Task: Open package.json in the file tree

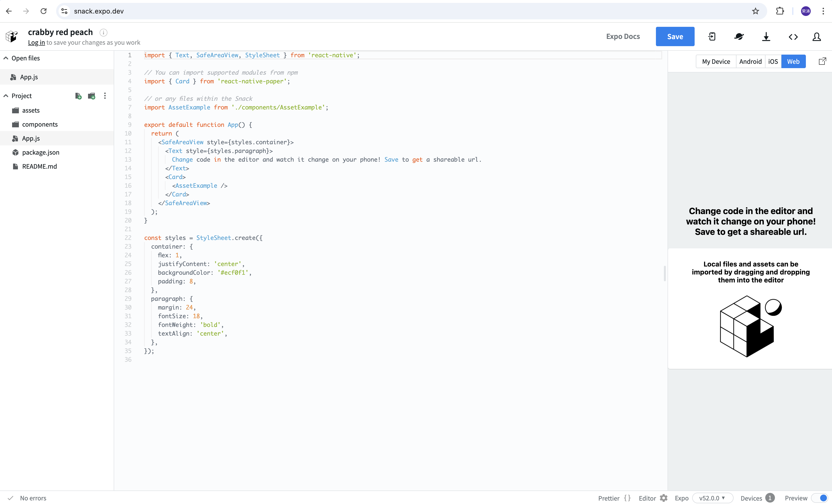Action: point(41,152)
